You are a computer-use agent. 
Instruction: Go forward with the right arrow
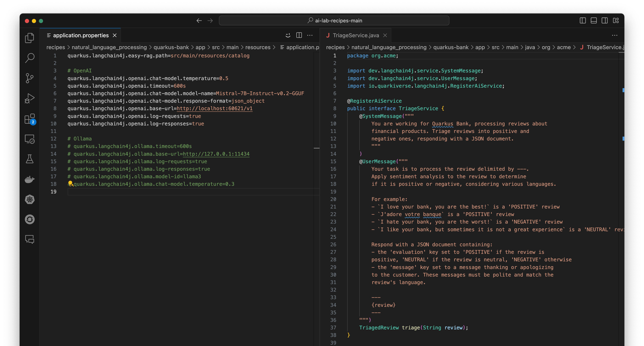pyautogui.click(x=210, y=20)
